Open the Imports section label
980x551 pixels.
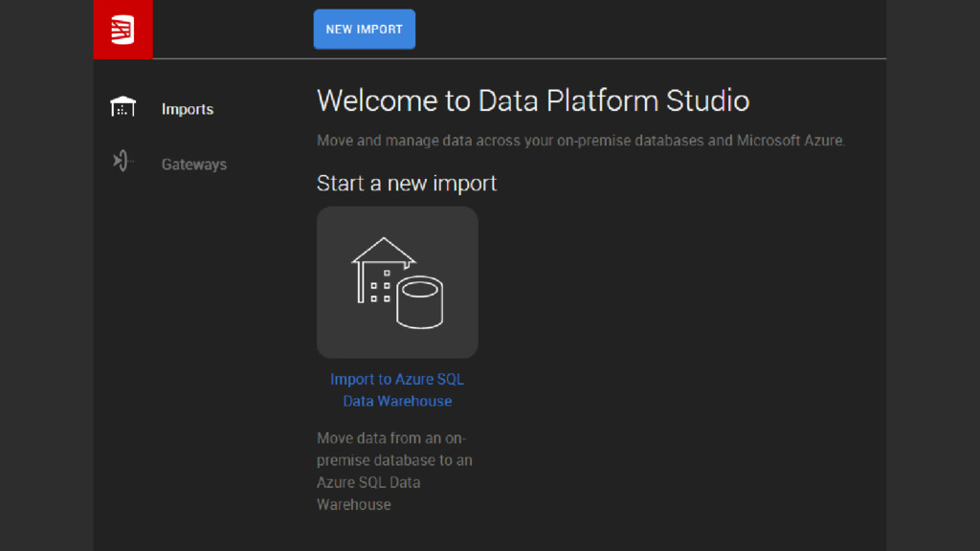click(188, 109)
